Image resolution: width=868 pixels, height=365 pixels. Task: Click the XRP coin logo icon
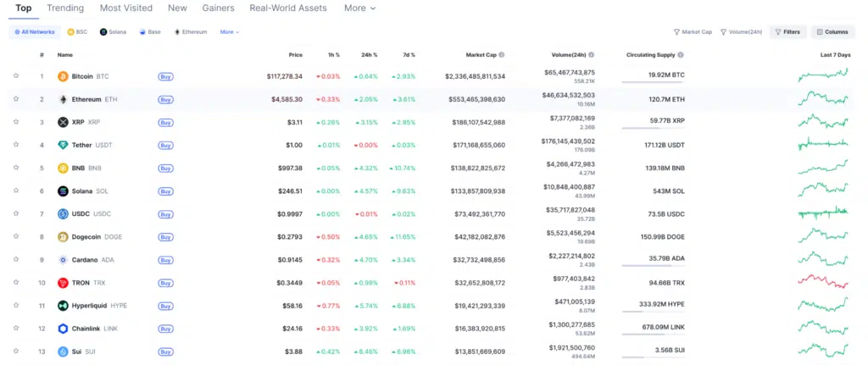click(x=63, y=122)
